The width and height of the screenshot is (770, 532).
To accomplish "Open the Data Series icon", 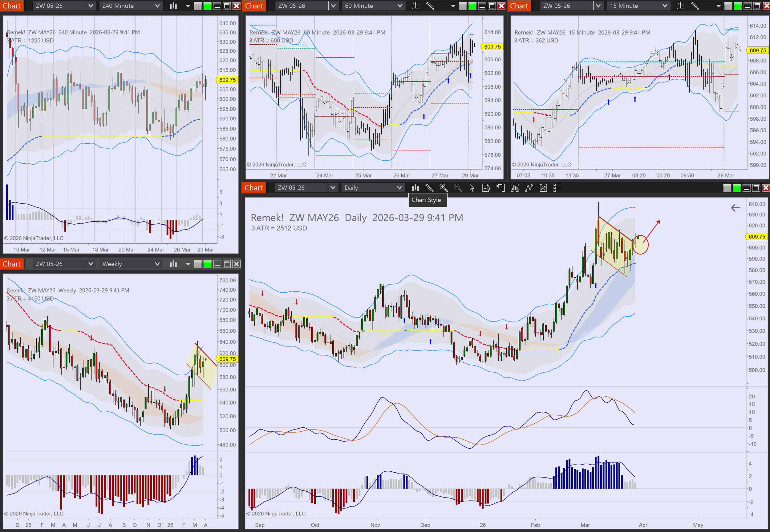I will [515, 188].
